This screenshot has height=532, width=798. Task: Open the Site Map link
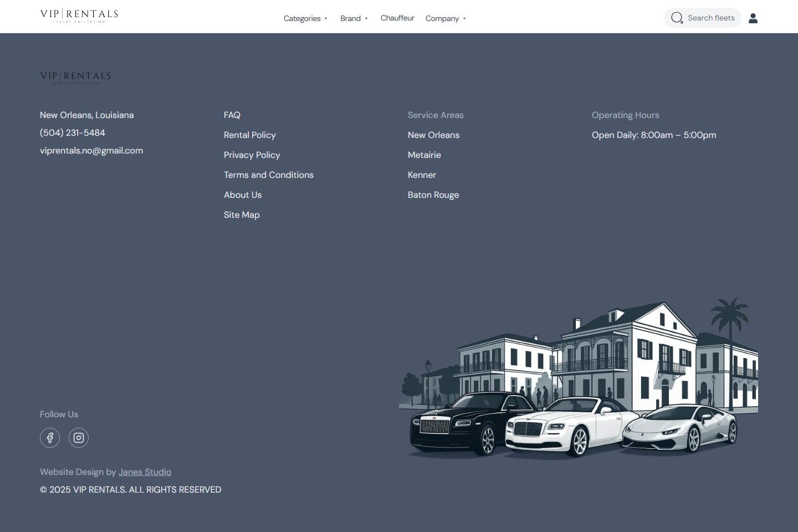tap(242, 214)
